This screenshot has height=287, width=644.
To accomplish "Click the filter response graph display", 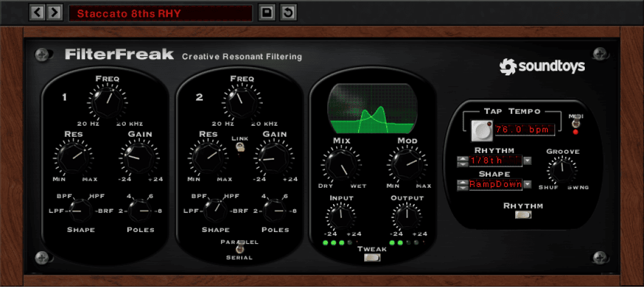I will (x=372, y=108).
